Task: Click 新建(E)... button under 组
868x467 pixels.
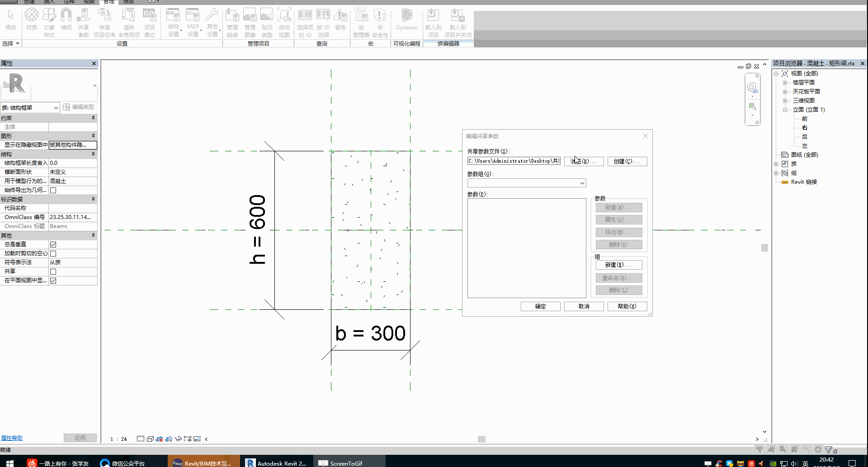Action: pos(619,265)
